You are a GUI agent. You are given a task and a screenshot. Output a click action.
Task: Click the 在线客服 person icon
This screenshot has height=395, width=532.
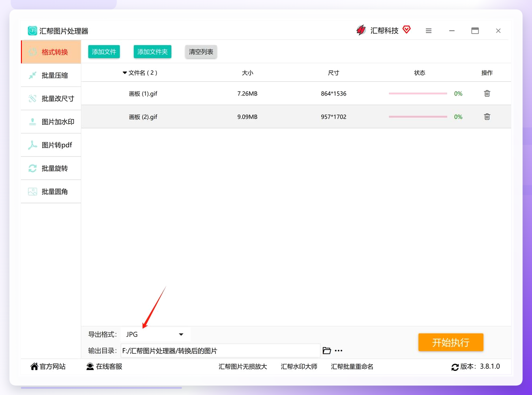(90, 367)
